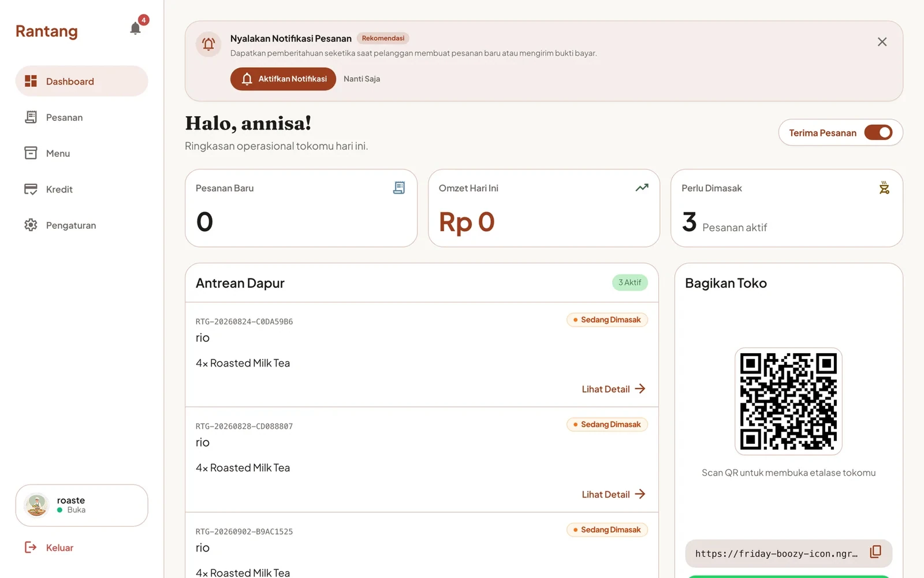Image resolution: width=924 pixels, height=578 pixels.
Task: View detail of order RTG-20260824-C0DA59B6
Action: click(x=613, y=389)
